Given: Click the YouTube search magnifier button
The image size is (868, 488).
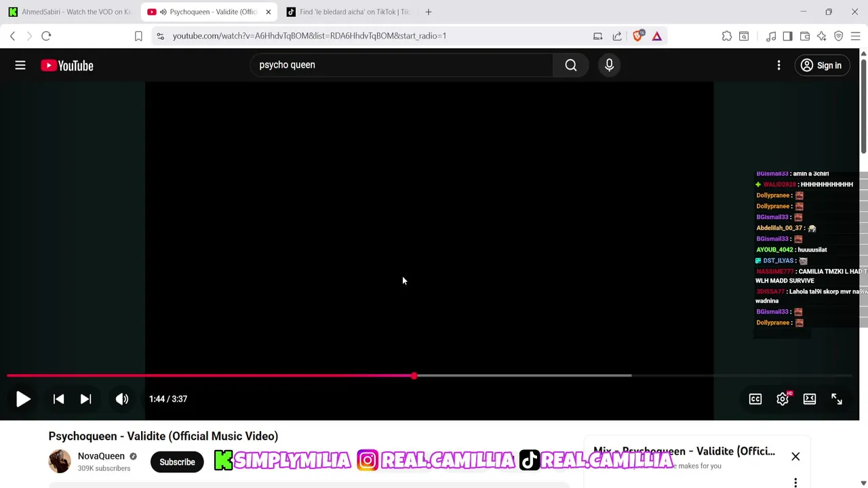Looking at the screenshot, I should pyautogui.click(x=571, y=65).
